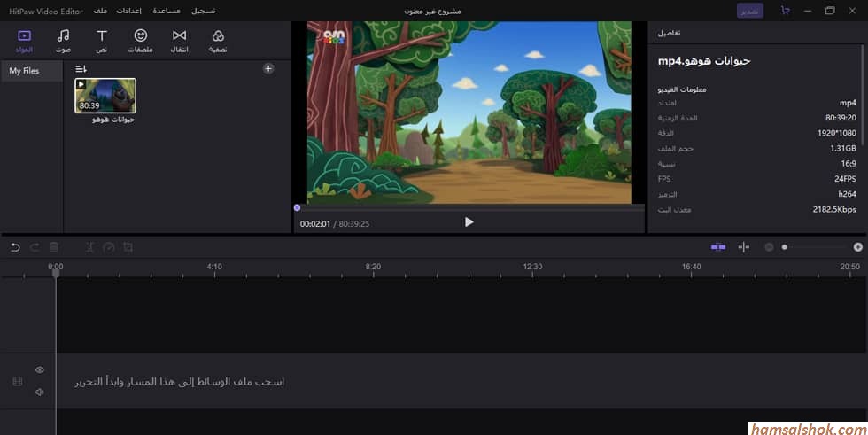Select the حيوانات هوهو video thumbnail
This screenshot has width=868, height=435.
[x=105, y=96]
